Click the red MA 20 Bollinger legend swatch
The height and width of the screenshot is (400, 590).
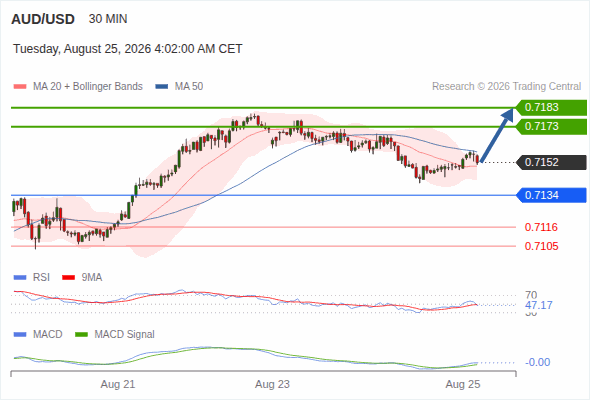(x=20, y=87)
